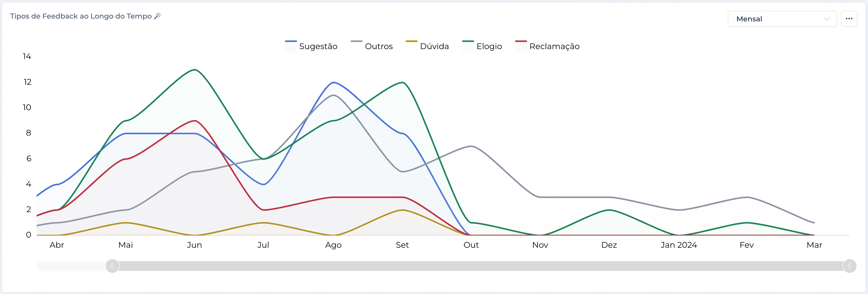
Task: Click the left handle of range slider
Action: click(x=113, y=266)
